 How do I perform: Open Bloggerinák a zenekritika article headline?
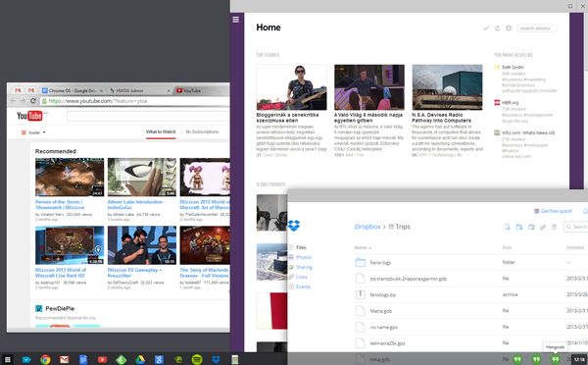(x=287, y=118)
